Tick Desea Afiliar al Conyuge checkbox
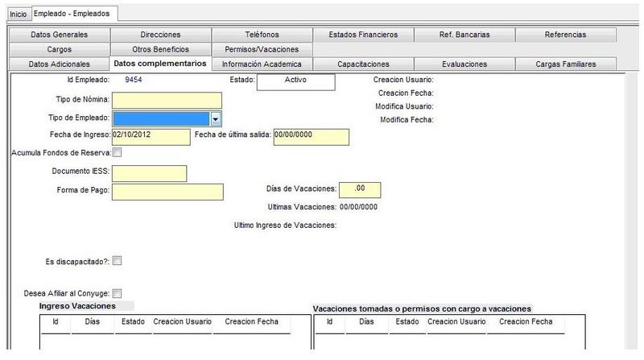 117,293
